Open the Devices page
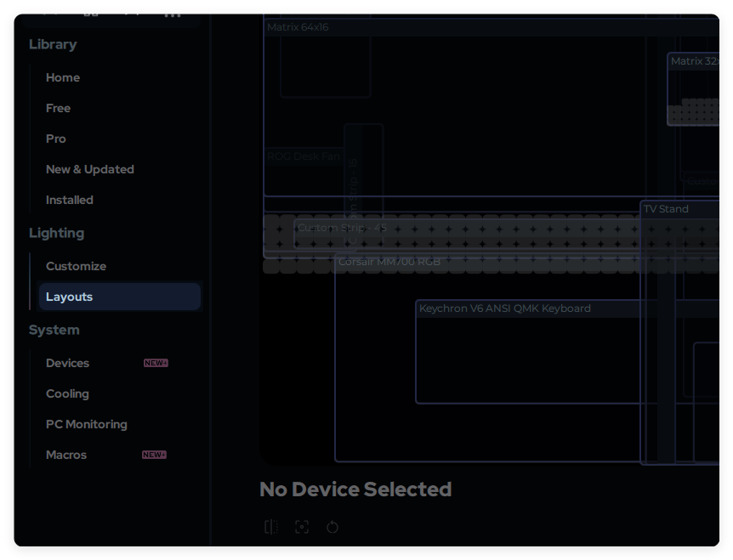Image resolution: width=733 pixels, height=560 pixels. pyautogui.click(x=67, y=363)
